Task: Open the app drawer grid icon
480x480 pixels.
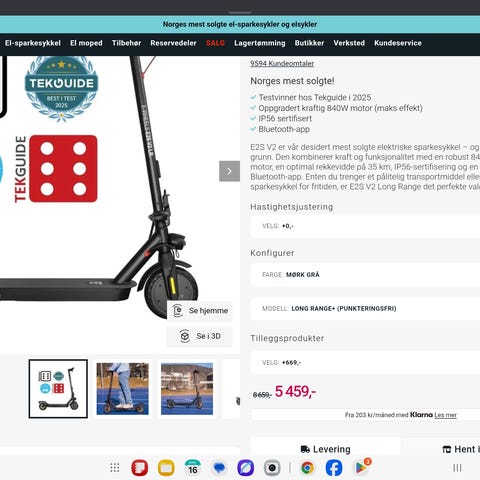Action: (115, 468)
